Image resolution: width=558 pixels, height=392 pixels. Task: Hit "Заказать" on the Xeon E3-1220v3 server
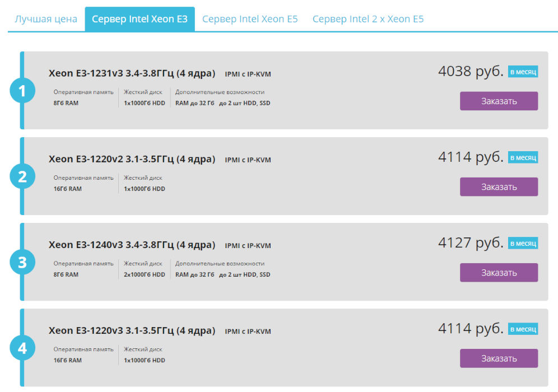(x=499, y=358)
